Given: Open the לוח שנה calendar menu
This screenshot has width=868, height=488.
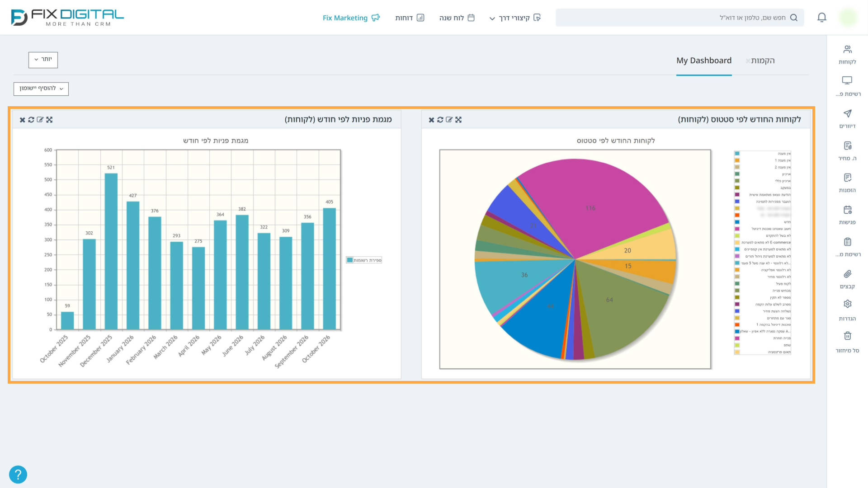Looking at the screenshot, I should coord(457,18).
